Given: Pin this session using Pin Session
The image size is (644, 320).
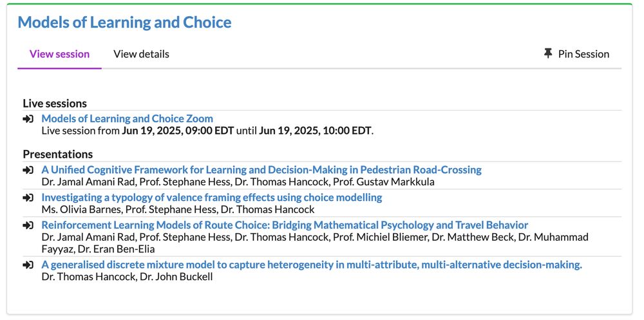Looking at the screenshot, I should pos(576,54).
